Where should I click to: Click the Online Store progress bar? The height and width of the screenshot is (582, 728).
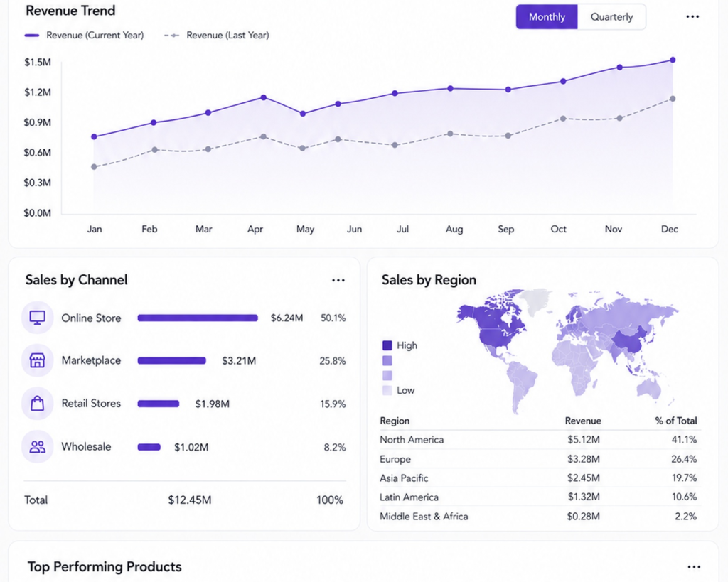pos(198,318)
